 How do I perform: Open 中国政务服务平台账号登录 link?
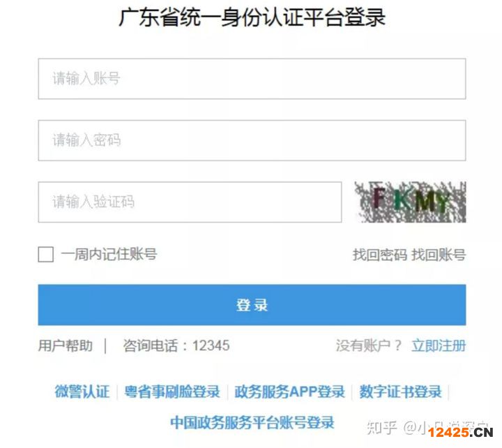[x=252, y=422]
